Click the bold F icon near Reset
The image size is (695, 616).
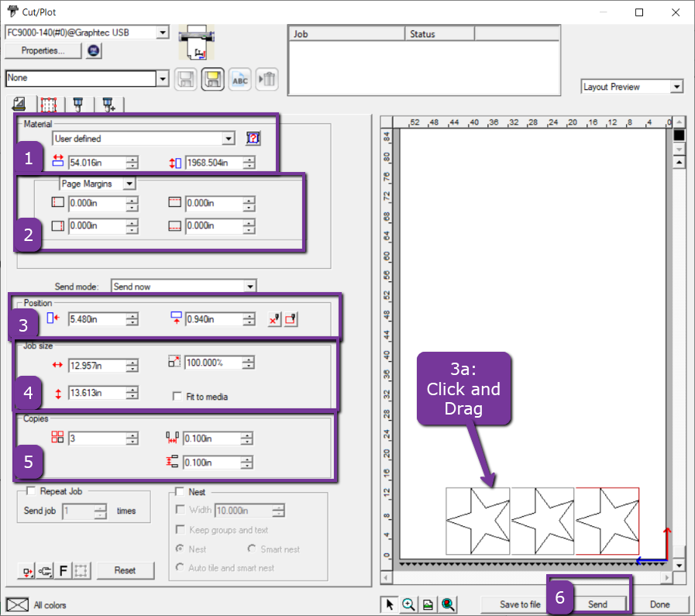tap(64, 571)
